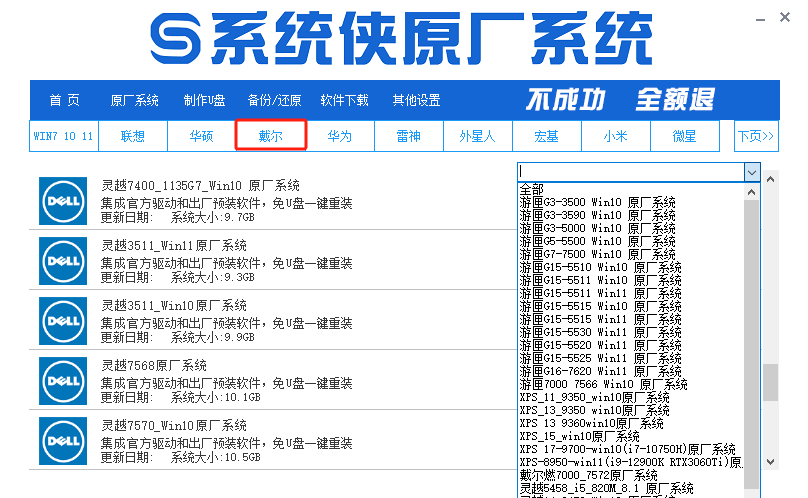
Task: Pick XPS-8950-win11(i9-12900K RTX3060Ti) entry
Action: 631,462
